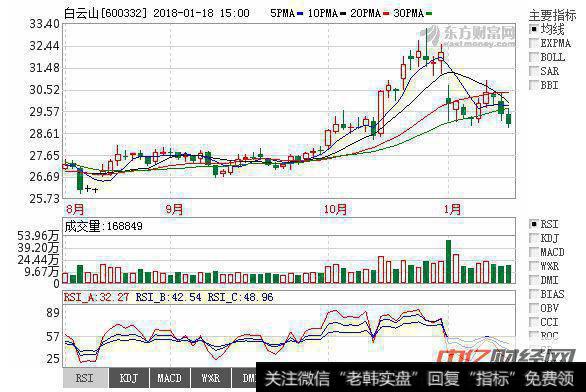586x392 pixels.
Task: Click the 28.61 price axis label
Action: coord(44,134)
